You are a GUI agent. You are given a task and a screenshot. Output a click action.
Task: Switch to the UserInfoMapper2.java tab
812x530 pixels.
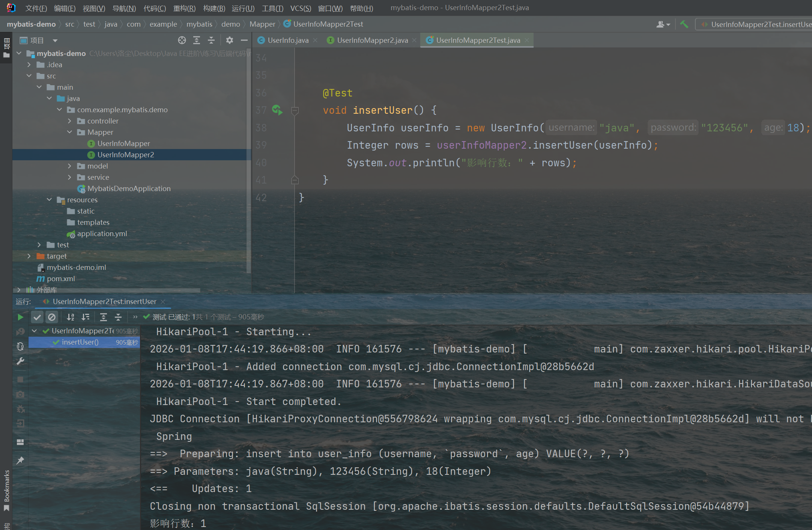click(372, 40)
